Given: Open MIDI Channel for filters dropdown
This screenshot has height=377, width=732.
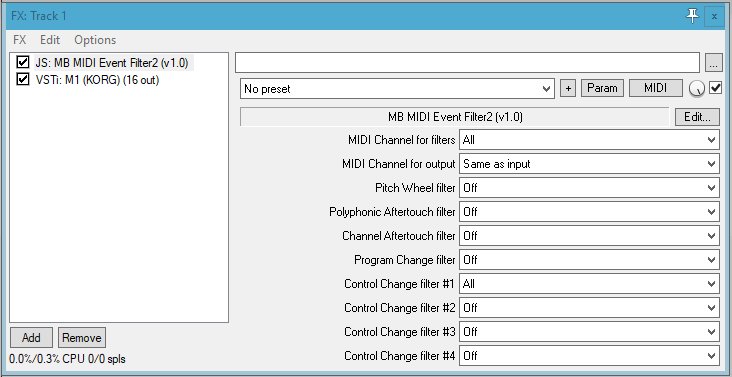Looking at the screenshot, I should 589,140.
